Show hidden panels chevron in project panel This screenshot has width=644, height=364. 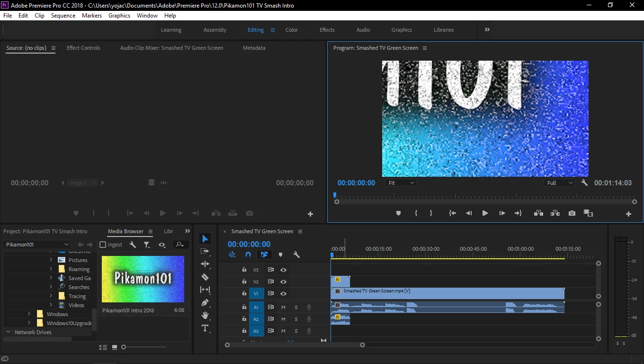187,231
